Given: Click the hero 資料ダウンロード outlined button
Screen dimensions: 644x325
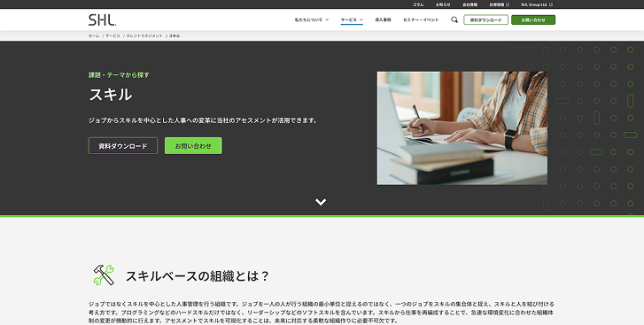Looking at the screenshot, I should (123, 146).
